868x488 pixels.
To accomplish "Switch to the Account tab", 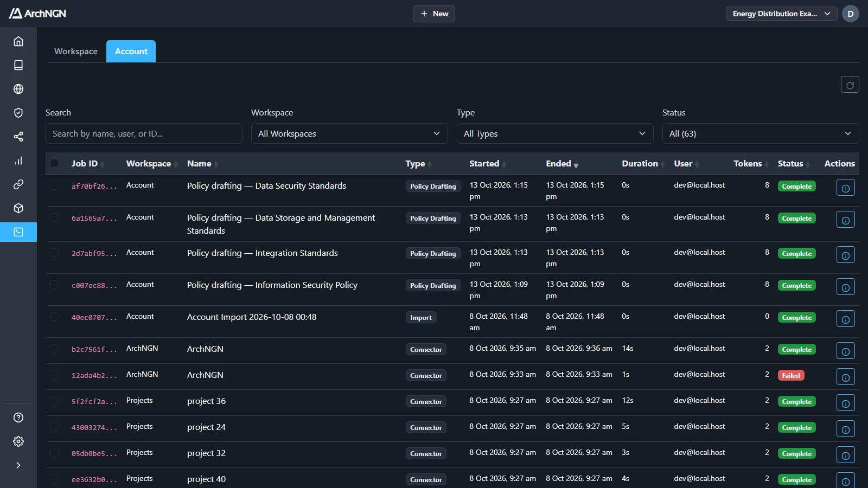I will coord(131,51).
